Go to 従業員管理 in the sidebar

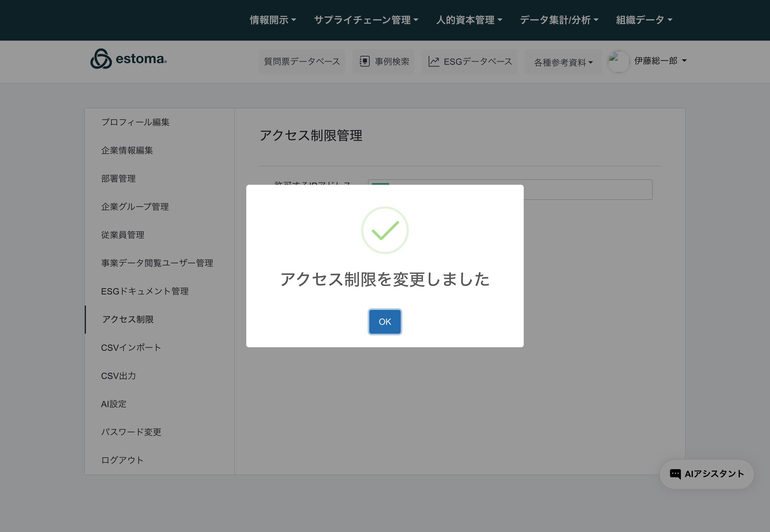(123, 235)
